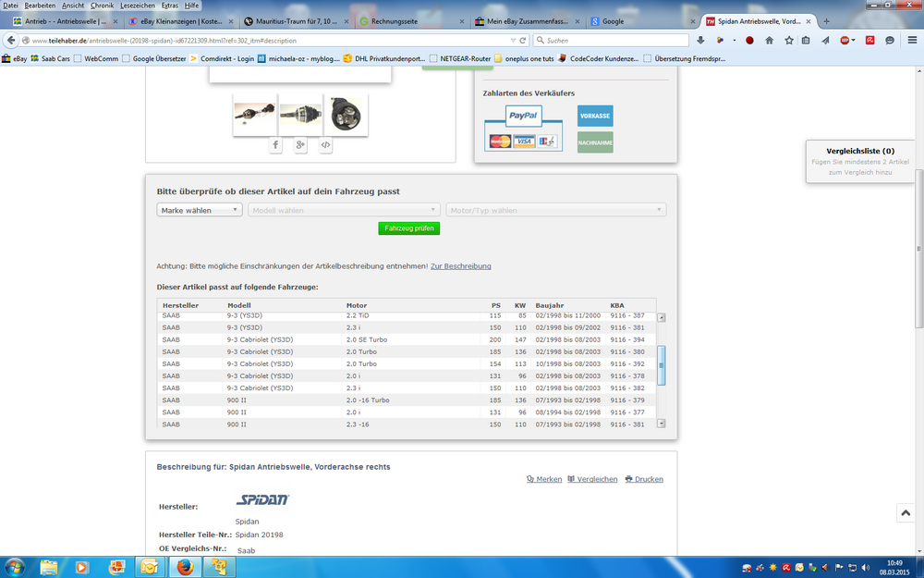Open the NETGEAR-Router bookmark

click(x=460, y=58)
